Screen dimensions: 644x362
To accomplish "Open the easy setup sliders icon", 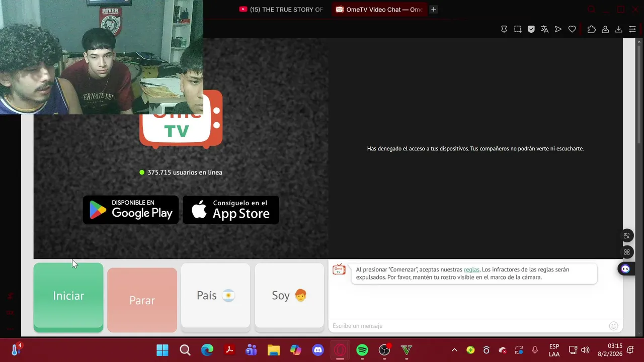I will point(632,30).
